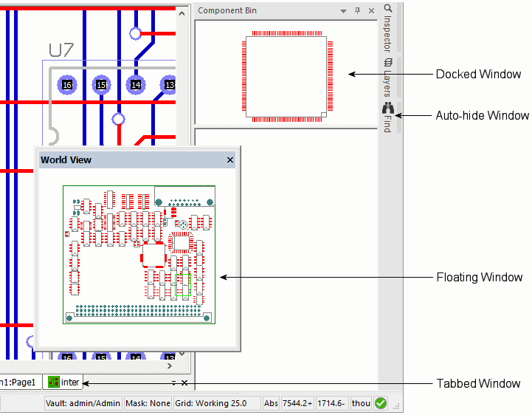
Task: Switch to the Page1 schematic tab
Action: [x=18, y=382]
